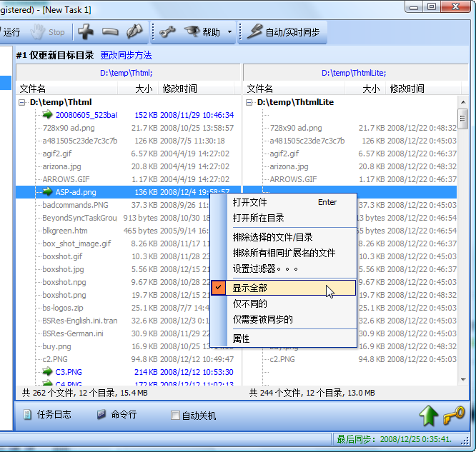Image resolution: width=476 pixels, height=452 pixels.
Task: Select badcommands.PNG row
Action: click(x=75, y=205)
